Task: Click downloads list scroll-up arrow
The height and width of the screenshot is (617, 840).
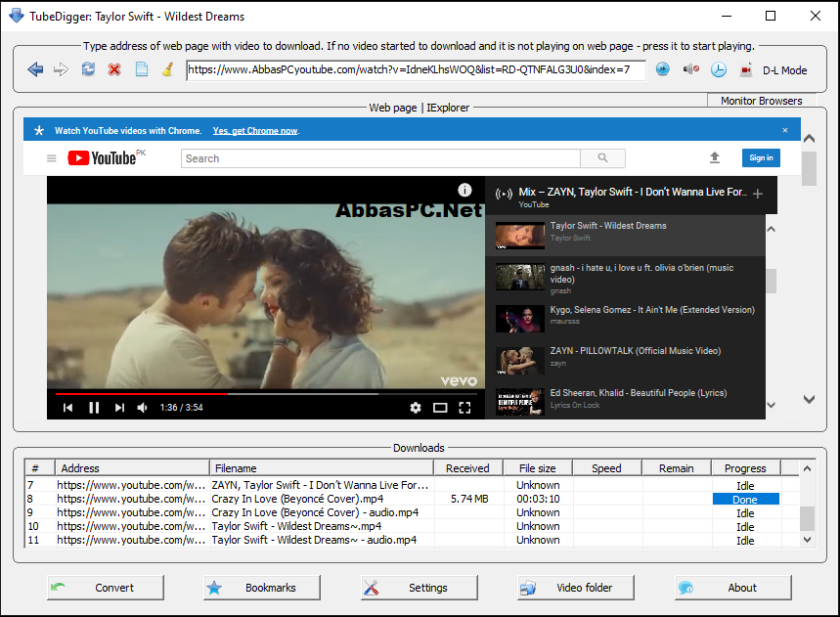Action: [x=808, y=468]
